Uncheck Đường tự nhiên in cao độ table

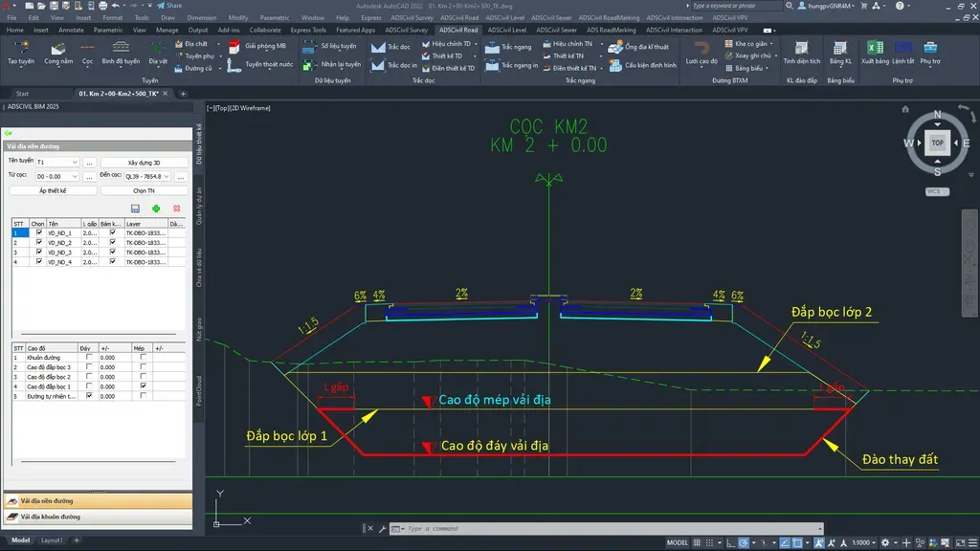(x=89, y=396)
